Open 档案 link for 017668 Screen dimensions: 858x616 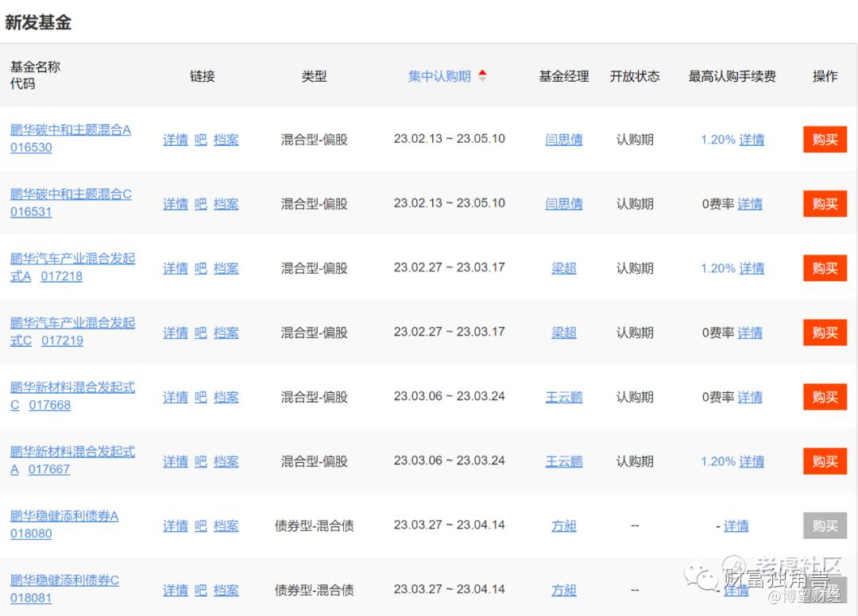(x=226, y=398)
